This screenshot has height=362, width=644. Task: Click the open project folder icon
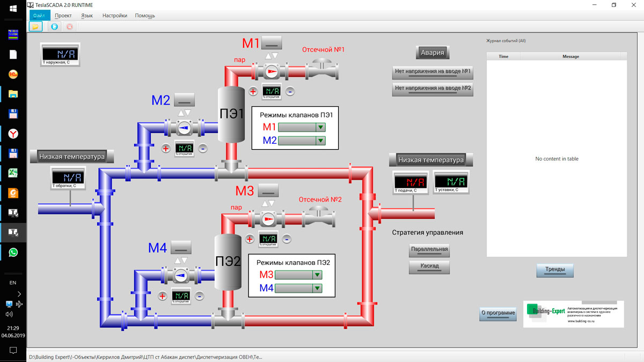[35, 26]
